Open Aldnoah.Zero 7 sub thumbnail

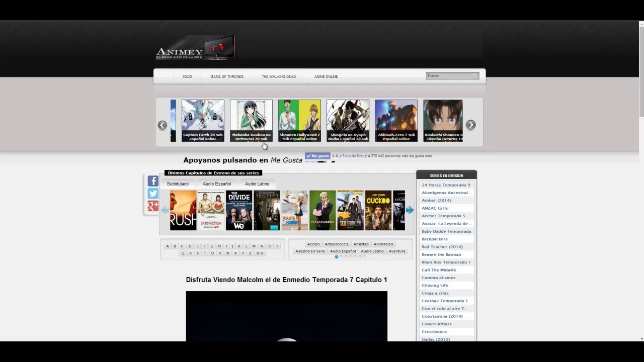[x=396, y=121]
